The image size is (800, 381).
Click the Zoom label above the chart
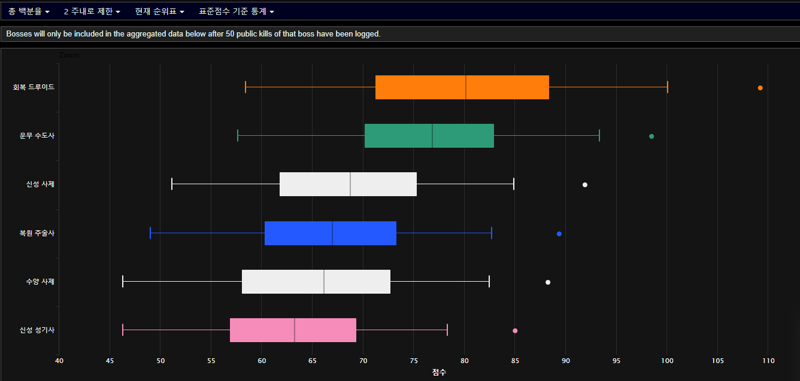pos(69,55)
